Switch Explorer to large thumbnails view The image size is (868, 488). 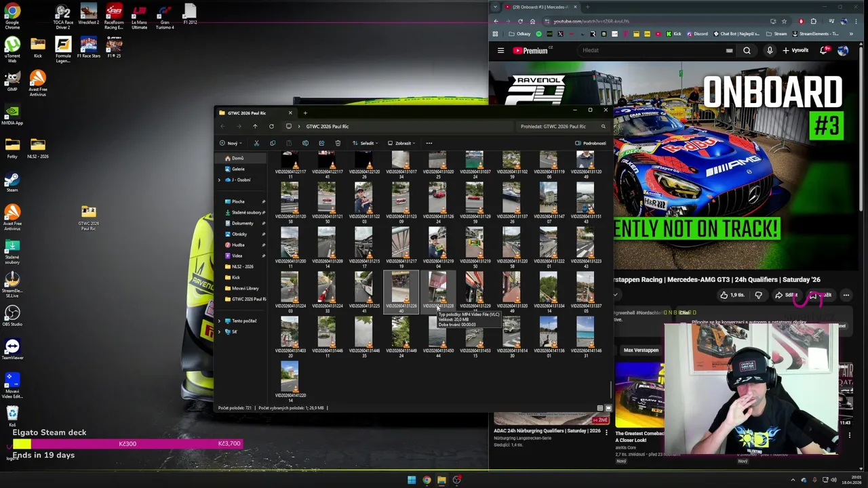coord(608,408)
